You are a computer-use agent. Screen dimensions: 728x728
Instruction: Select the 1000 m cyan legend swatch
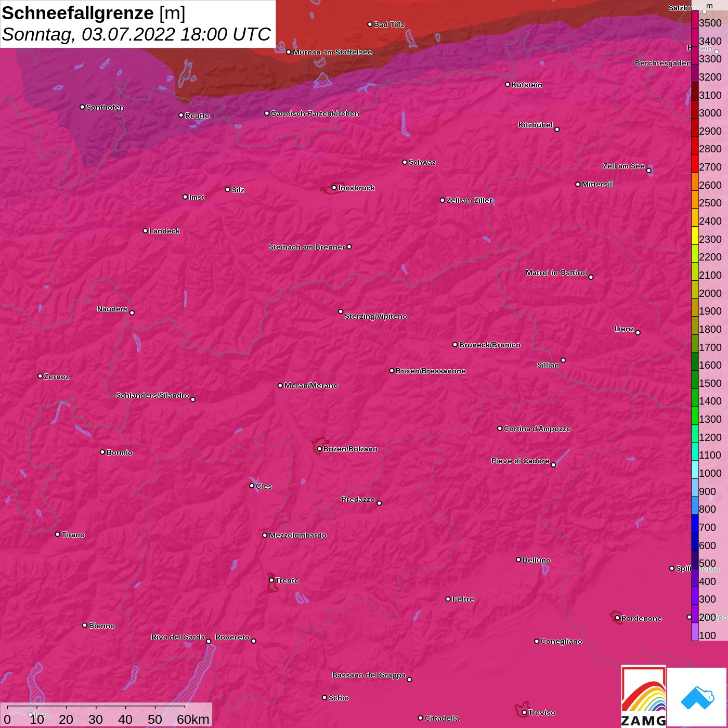pyautogui.click(x=695, y=470)
